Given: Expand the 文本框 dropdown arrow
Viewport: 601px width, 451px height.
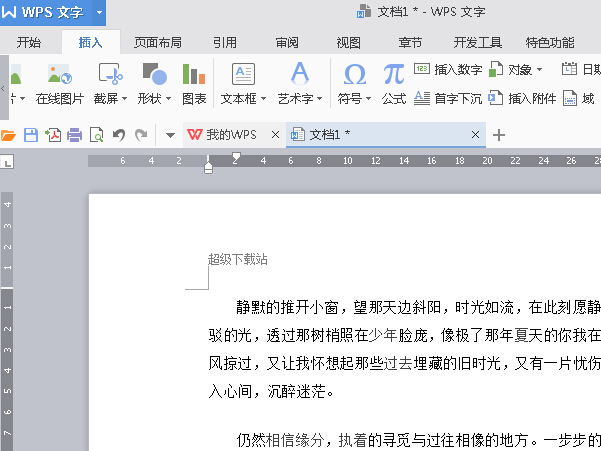Looking at the screenshot, I should point(263,99).
